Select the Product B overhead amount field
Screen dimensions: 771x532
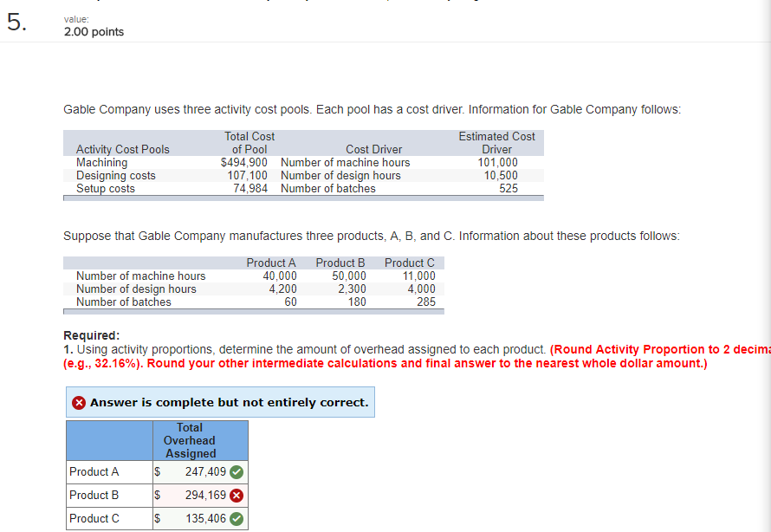click(x=195, y=495)
